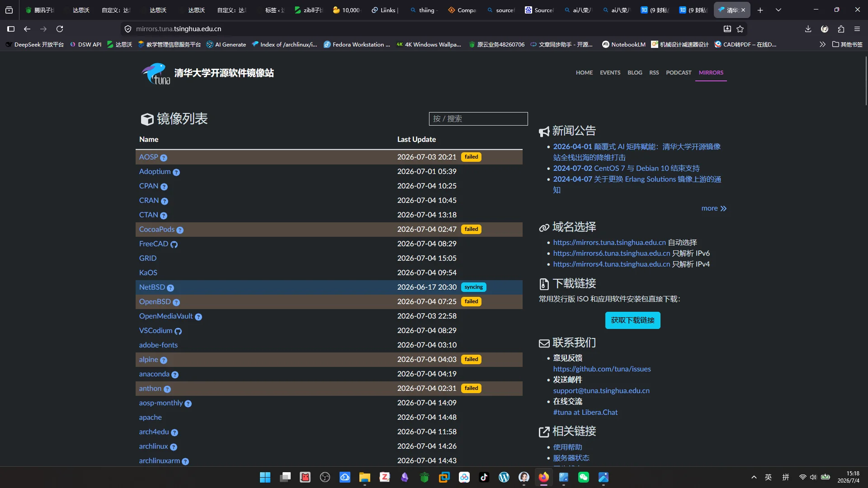The image size is (868, 488).
Task: Open the EVENTS navigation item
Action: 610,73
